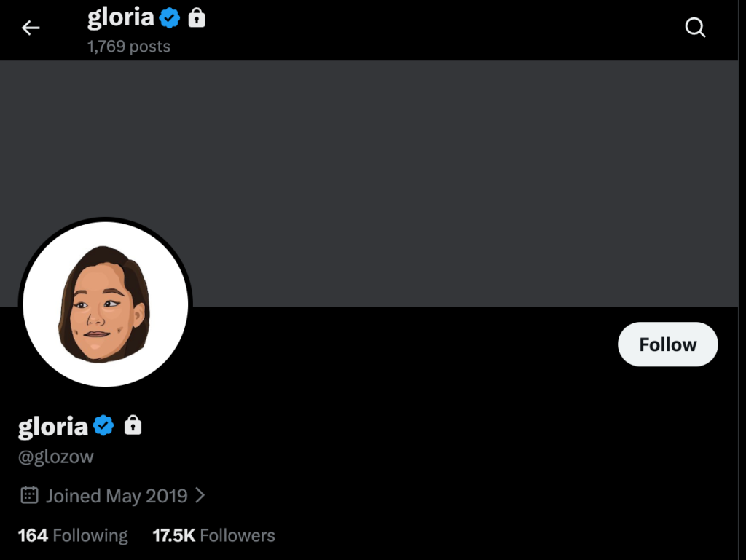Open gloria's cartoon profile picture

tap(106, 303)
